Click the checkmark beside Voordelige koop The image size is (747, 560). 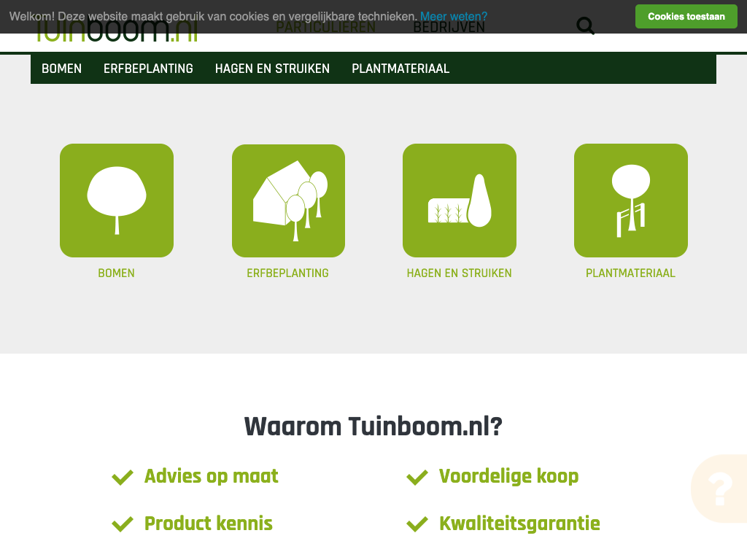[x=417, y=477]
